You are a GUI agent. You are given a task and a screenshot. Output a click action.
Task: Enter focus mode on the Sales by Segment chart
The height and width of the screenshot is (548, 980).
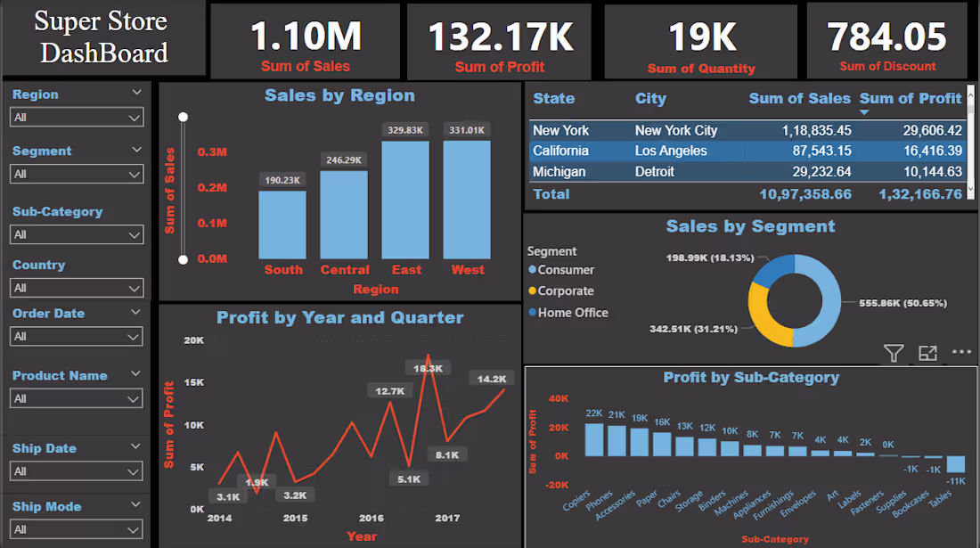coord(928,353)
